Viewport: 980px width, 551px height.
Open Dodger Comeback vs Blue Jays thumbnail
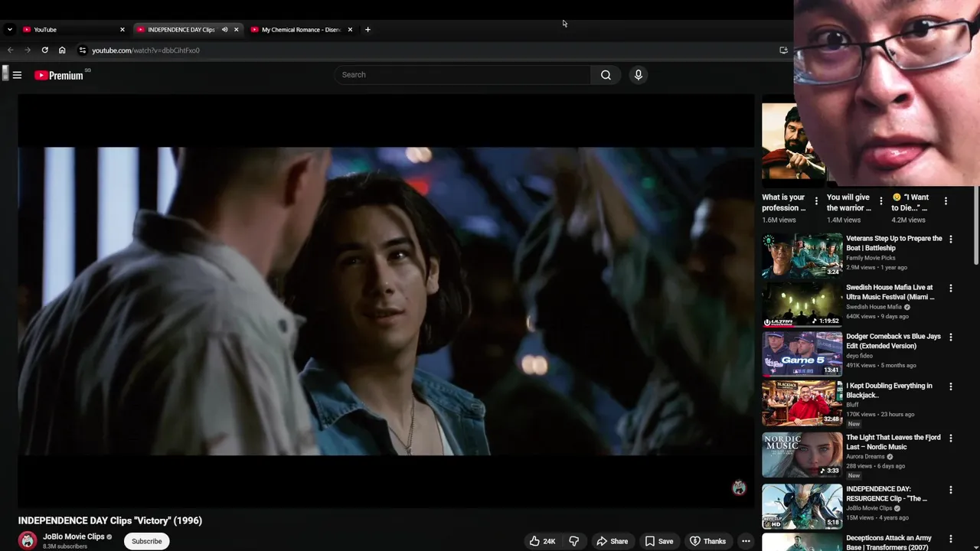tap(802, 354)
